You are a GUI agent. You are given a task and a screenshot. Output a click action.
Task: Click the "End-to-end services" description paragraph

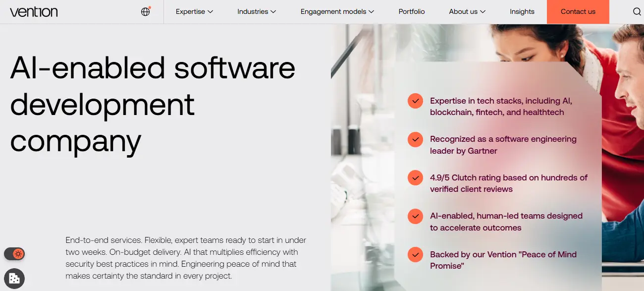pyautogui.click(x=186, y=258)
